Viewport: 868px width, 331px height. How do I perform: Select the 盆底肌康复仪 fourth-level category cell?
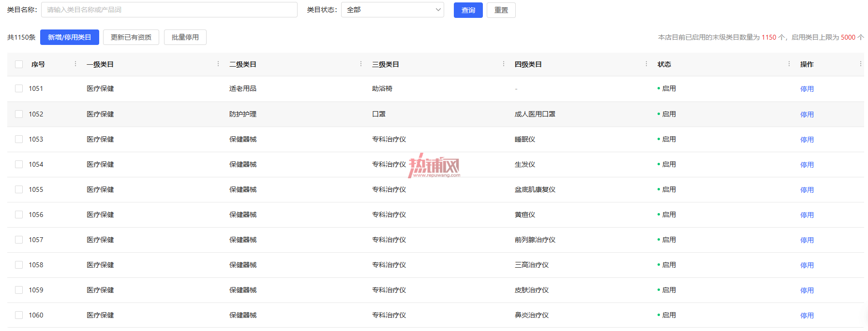535,189
